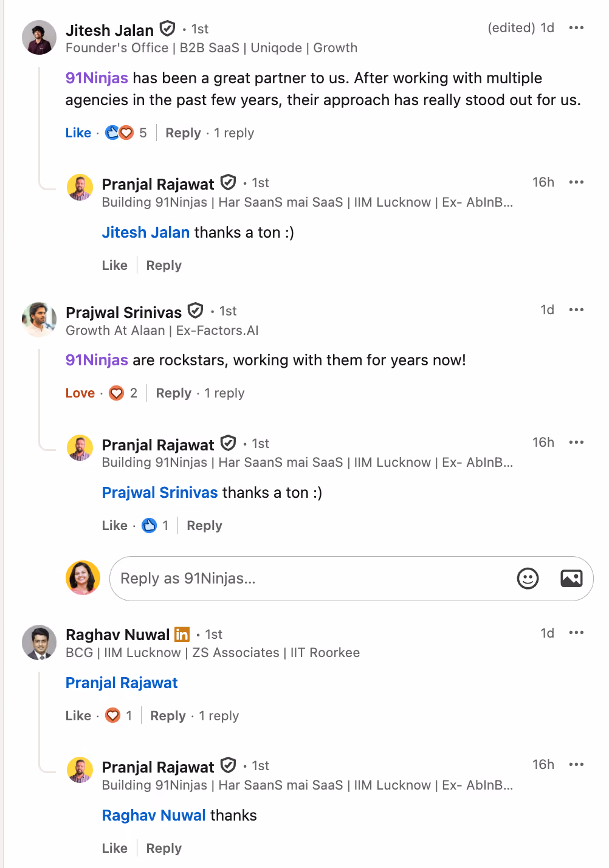Add image to reply as 91Ninjas

point(571,578)
